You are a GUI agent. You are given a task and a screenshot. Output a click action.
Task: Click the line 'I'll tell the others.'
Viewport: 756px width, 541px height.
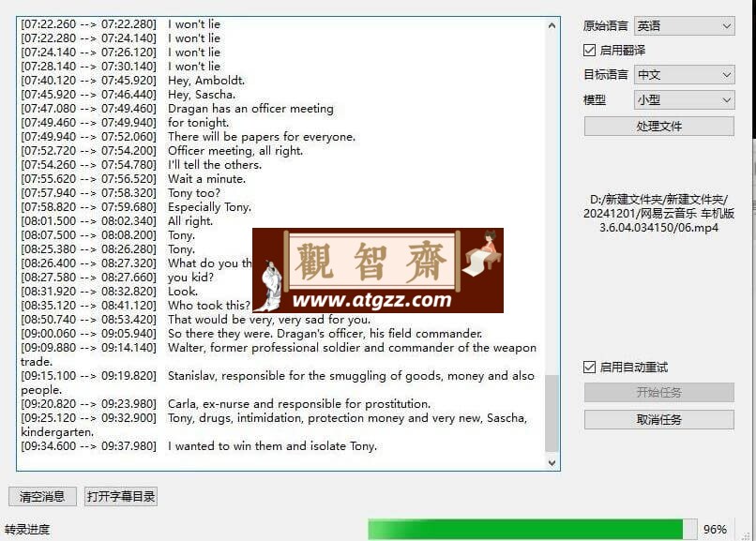(215, 165)
